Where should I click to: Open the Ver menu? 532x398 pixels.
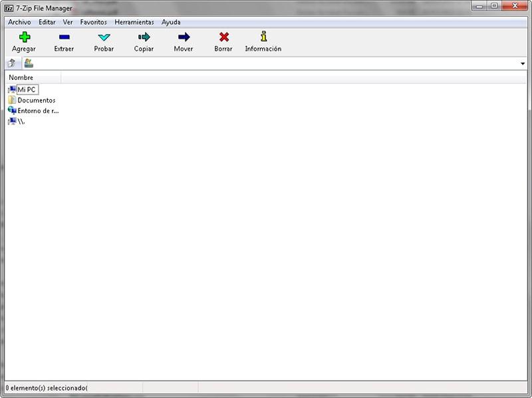(x=68, y=22)
